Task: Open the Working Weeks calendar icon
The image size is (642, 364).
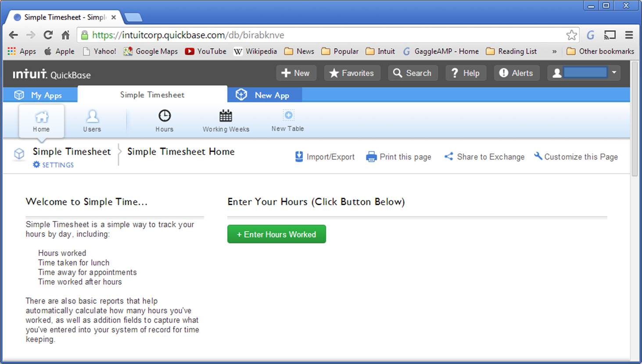Action: coord(226,121)
